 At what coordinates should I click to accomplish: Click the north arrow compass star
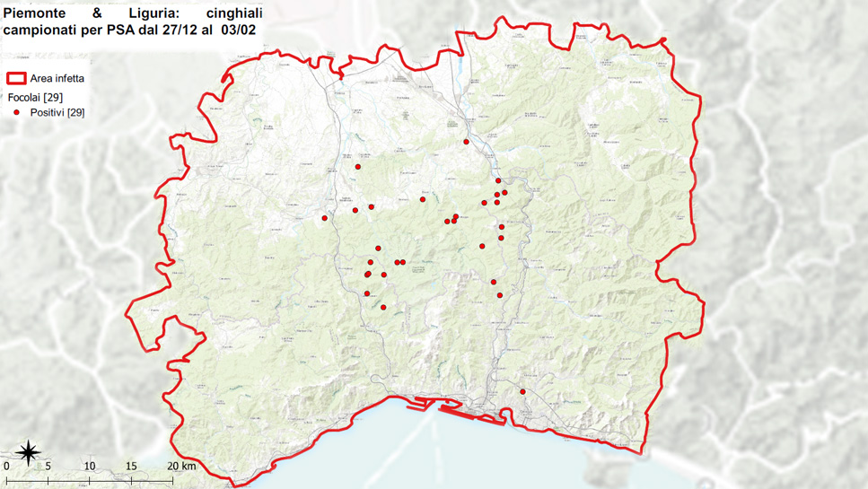[x=28, y=453]
